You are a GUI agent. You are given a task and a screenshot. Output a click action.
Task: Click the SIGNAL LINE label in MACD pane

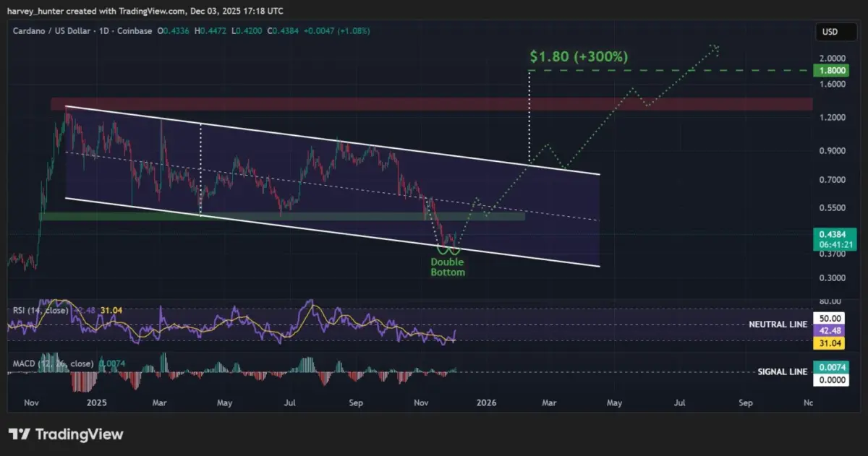[782, 371]
